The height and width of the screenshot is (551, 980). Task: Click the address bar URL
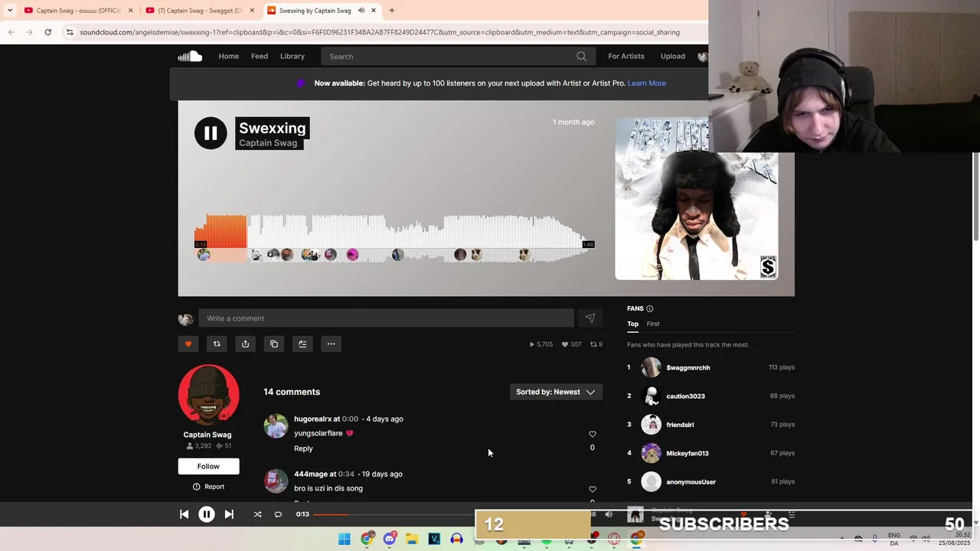(380, 32)
